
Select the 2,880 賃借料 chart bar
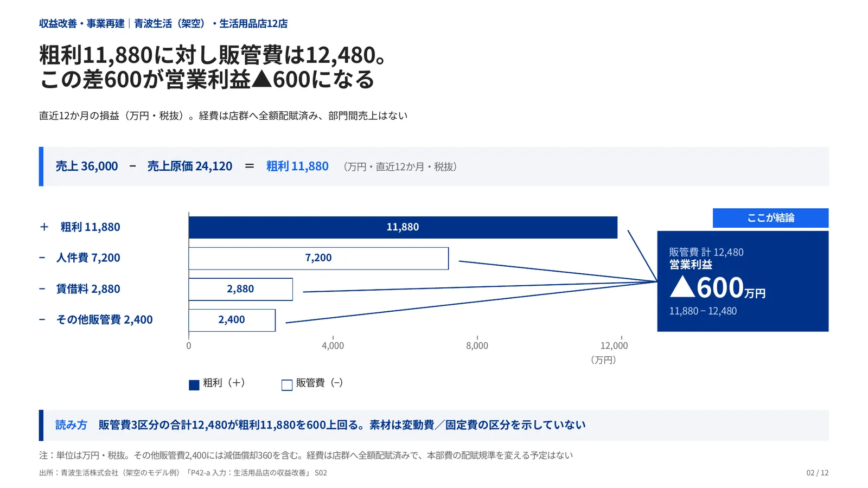241,289
